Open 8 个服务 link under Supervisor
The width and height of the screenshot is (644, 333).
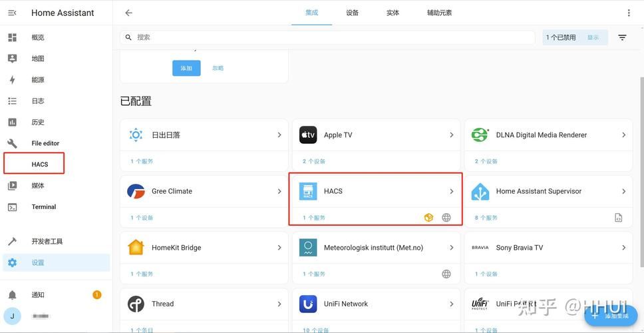pyautogui.click(x=486, y=218)
